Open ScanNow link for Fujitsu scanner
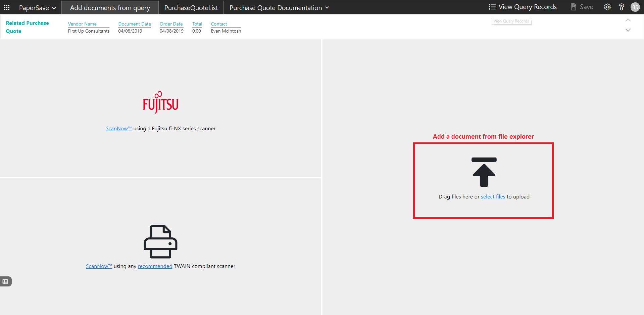 118,129
